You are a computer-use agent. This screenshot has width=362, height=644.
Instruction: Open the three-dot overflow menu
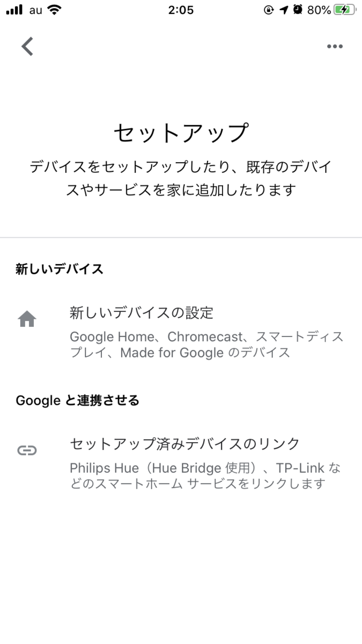coord(335,46)
